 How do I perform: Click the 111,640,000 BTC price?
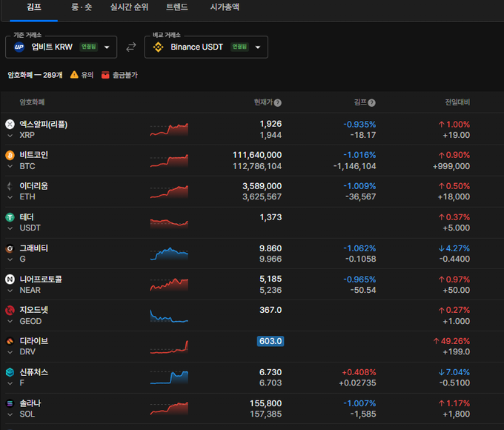coord(257,155)
